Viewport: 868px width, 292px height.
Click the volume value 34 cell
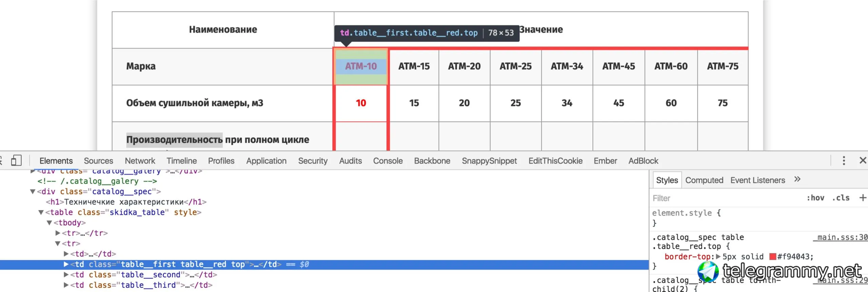(x=567, y=103)
